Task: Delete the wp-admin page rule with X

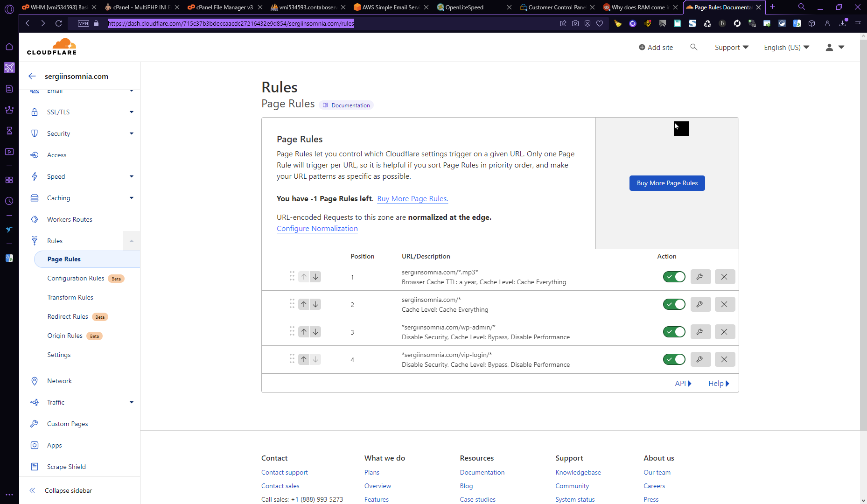Action: [x=724, y=332]
